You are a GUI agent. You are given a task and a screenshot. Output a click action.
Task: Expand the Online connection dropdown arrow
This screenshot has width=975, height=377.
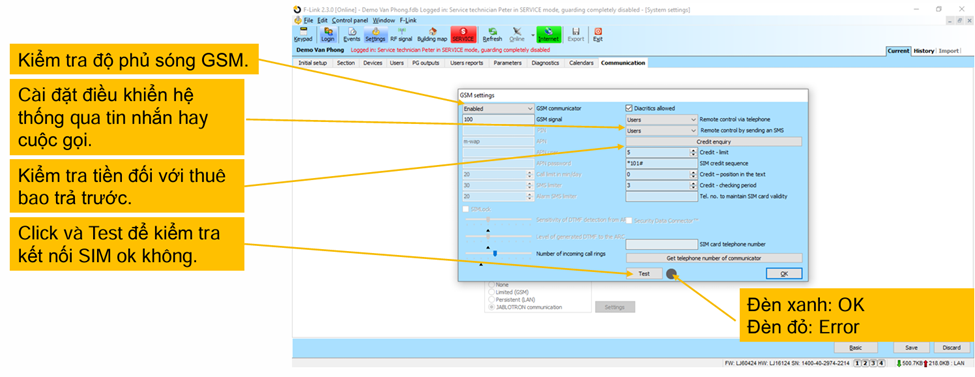tap(532, 34)
